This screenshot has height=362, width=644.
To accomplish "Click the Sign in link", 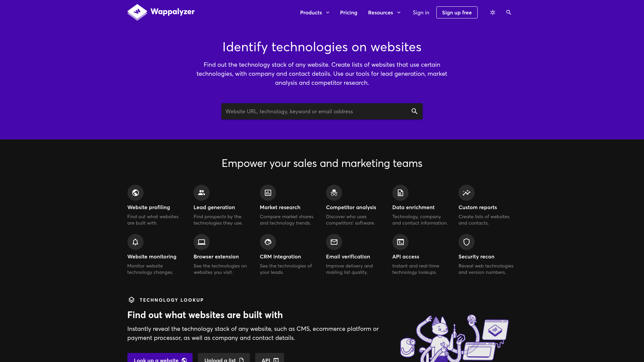I will [x=421, y=12].
